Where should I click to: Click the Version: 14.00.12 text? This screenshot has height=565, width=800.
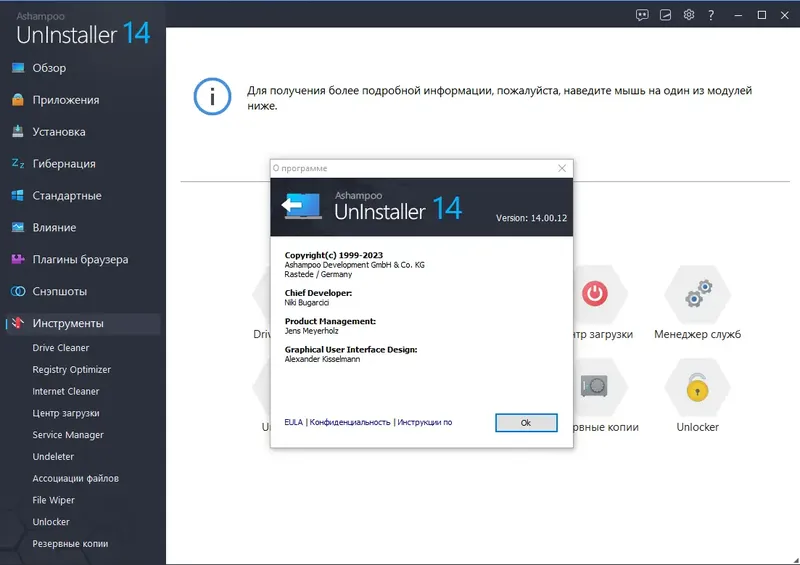[x=531, y=218]
